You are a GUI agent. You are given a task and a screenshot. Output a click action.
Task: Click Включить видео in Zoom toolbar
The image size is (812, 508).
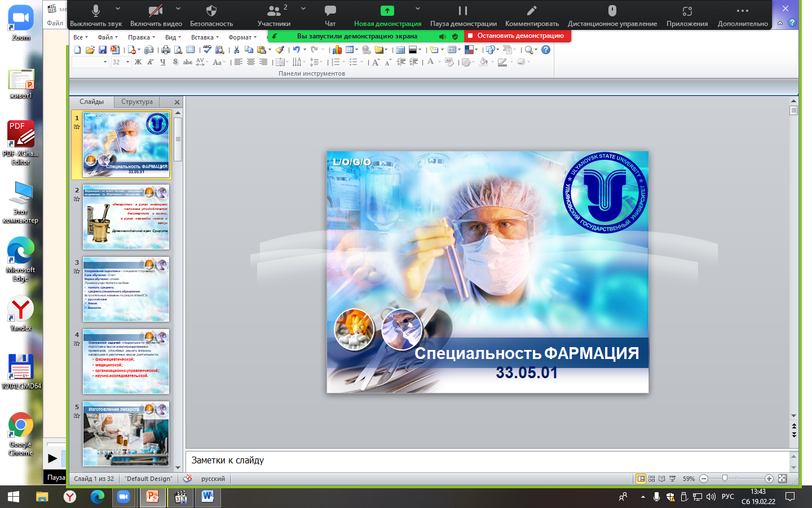156,15
